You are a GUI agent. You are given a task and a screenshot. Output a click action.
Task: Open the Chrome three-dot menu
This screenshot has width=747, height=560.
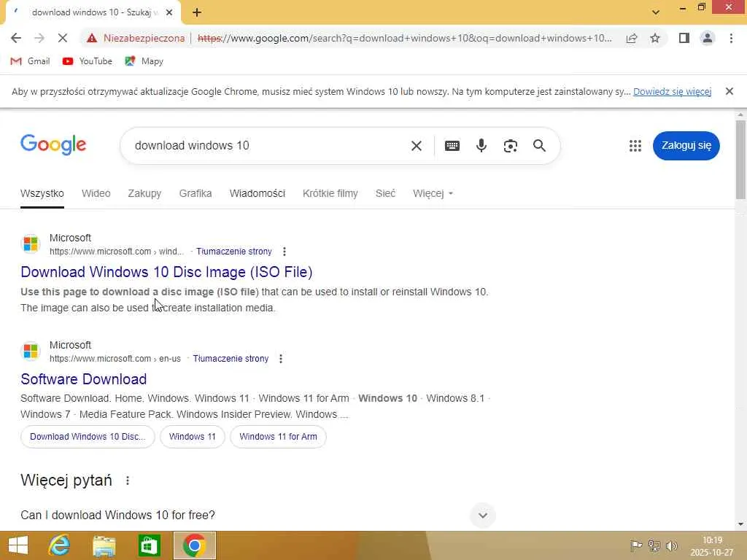click(731, 38)
